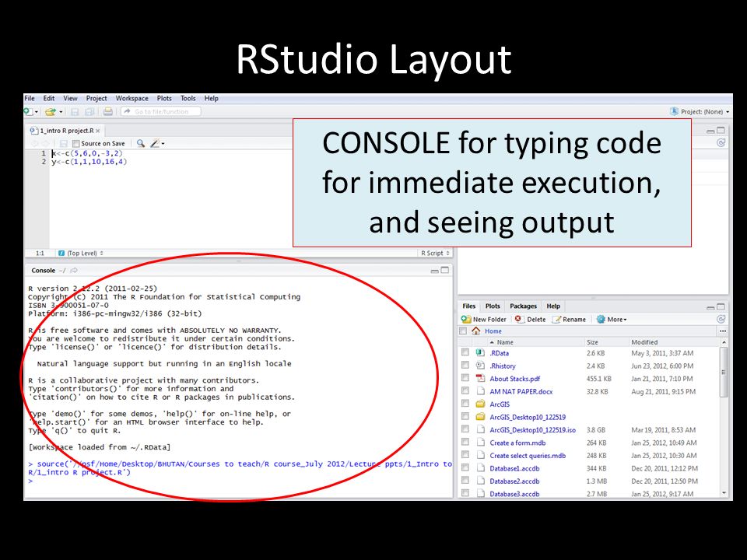
Task: Open the More dropdown in Files pane
Action: [612, 320]
